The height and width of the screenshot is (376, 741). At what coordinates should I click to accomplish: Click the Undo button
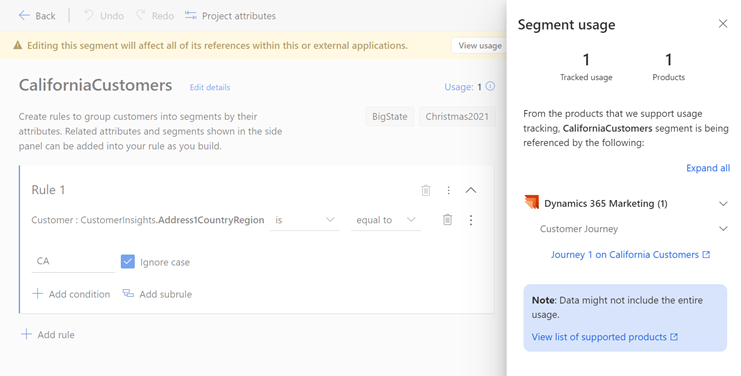(x=104, y=16)
